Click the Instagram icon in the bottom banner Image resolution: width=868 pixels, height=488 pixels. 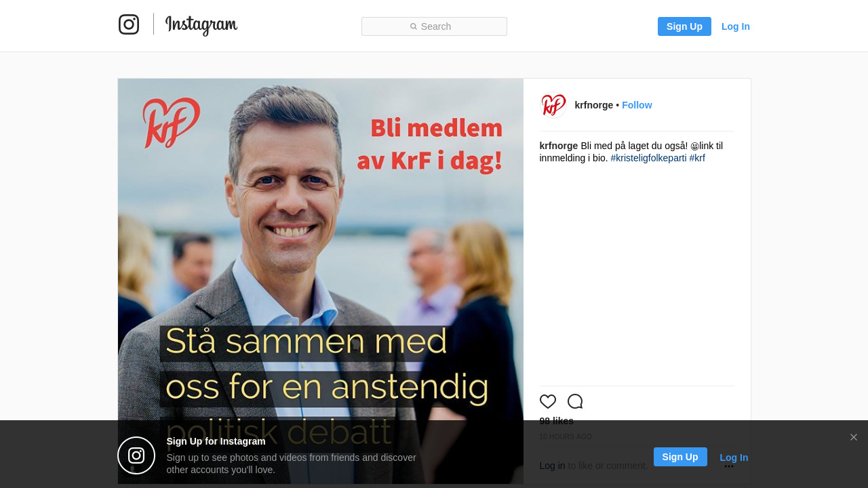click(x=136, y=455)
